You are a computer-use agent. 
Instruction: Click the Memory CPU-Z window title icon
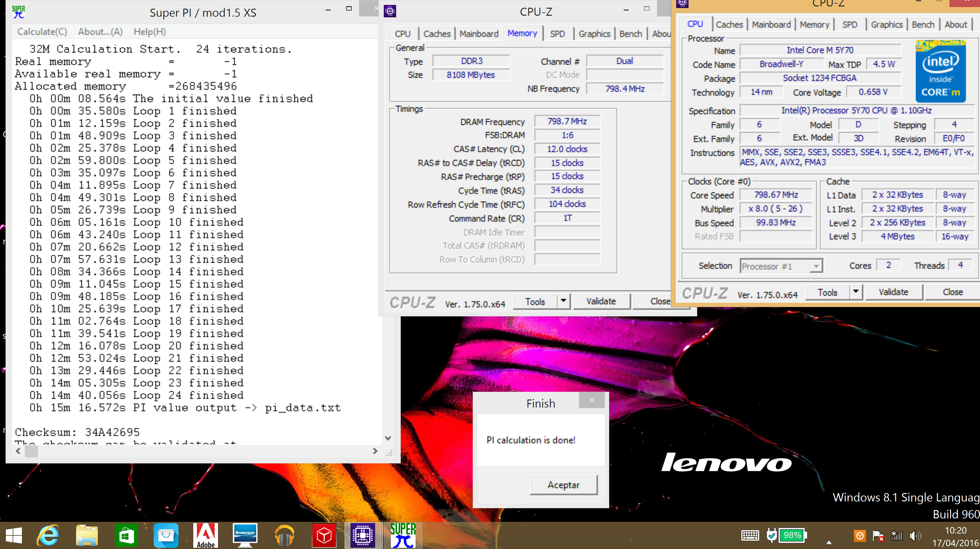[x=390, y=11]
